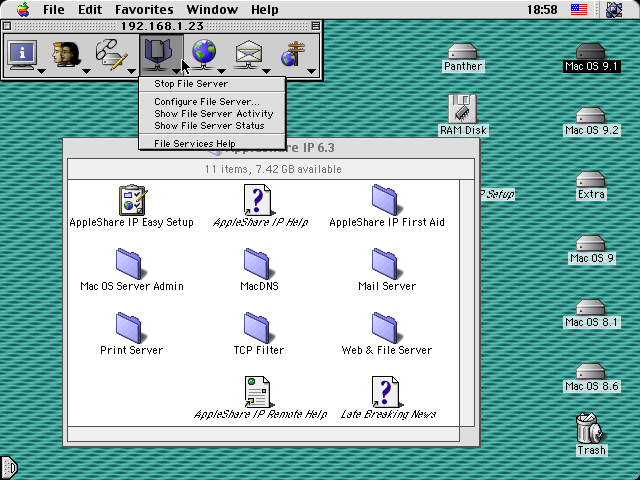Open the Help menu
The width and height of the screenshot is (640, 480).
click(x=264, y=9)
